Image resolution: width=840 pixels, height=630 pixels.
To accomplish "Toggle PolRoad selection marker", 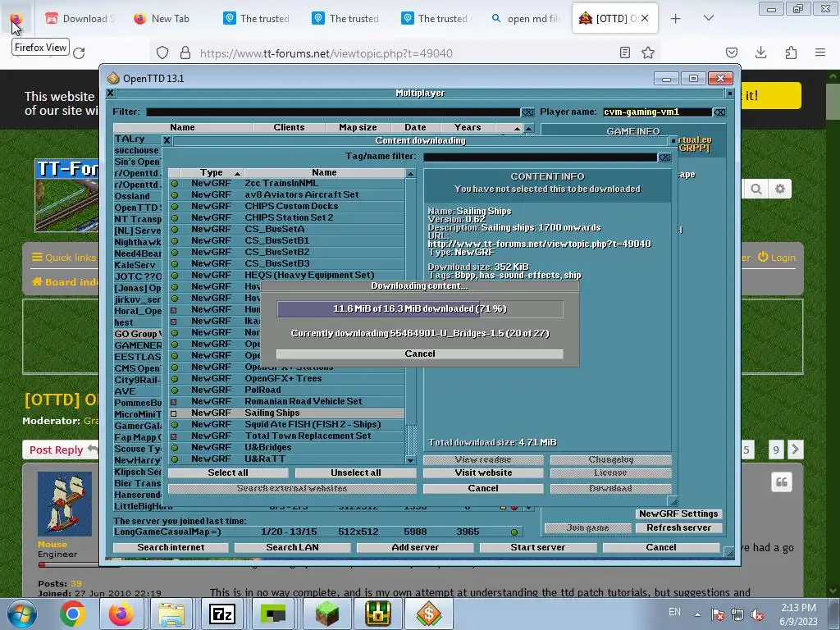I will (174, 390).
